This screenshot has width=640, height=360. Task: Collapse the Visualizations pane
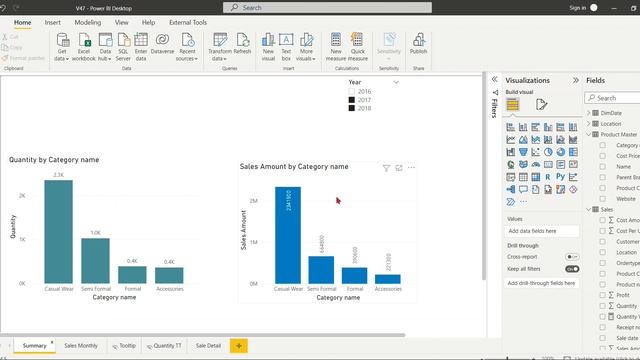576,80
